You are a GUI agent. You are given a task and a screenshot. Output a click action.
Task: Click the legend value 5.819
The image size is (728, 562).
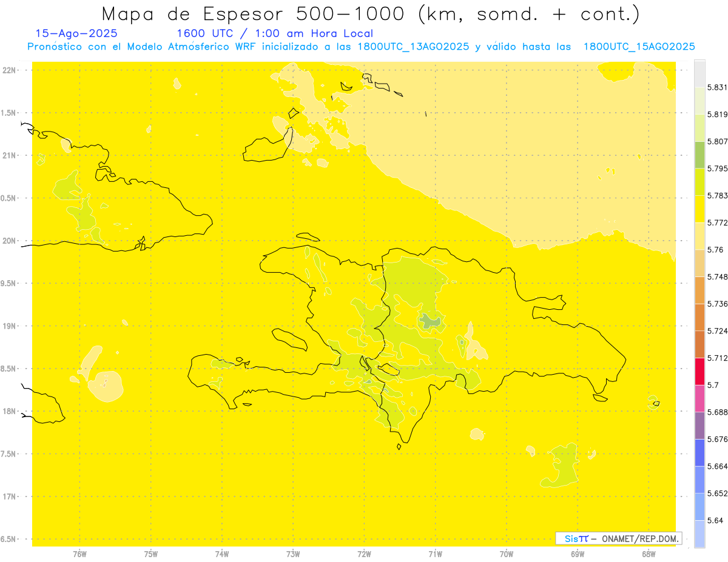point(718,114)
